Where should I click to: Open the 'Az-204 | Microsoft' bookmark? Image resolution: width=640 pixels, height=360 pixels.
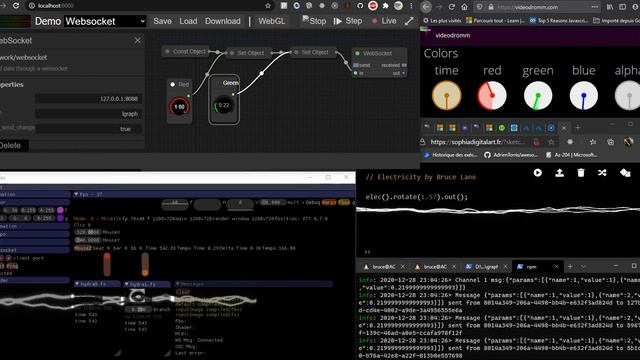(x=571, y=155)
